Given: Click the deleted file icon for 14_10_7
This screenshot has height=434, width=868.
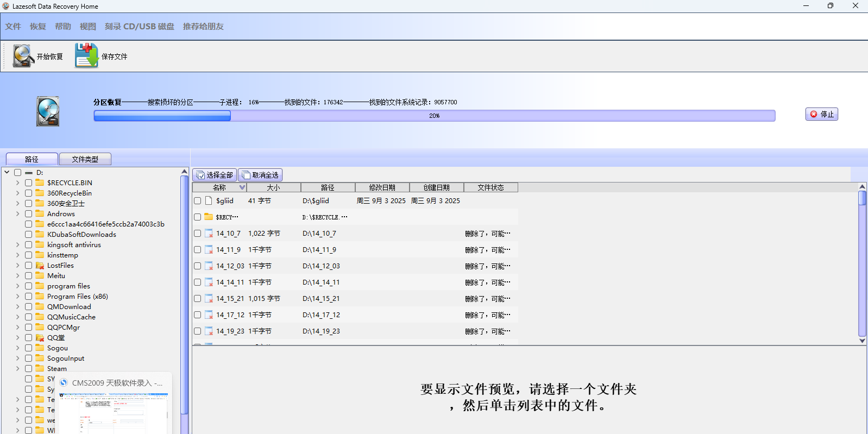Looking at the screenshot, I should point(209,234).
